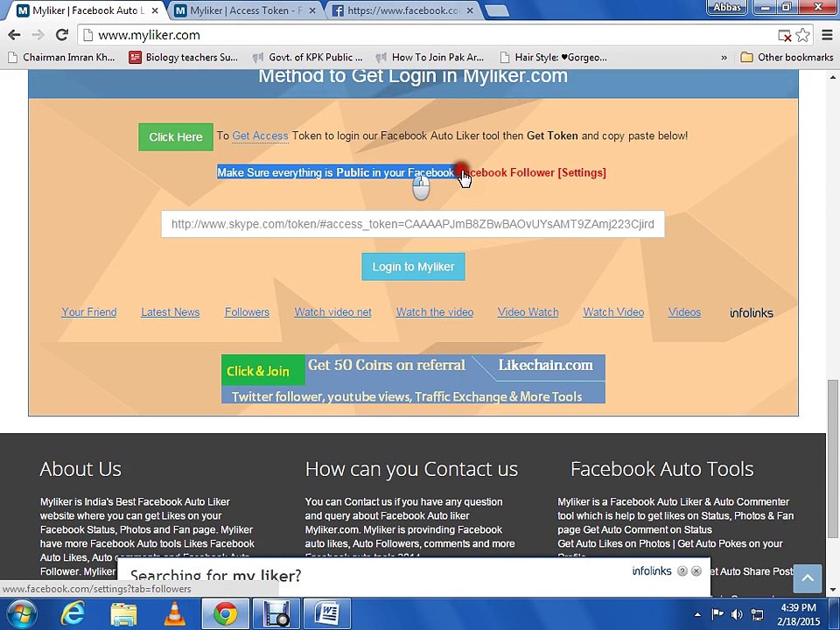Click the green Click Here button
Image resolution: width=840 pixels, height=630 pixels.
176,136
